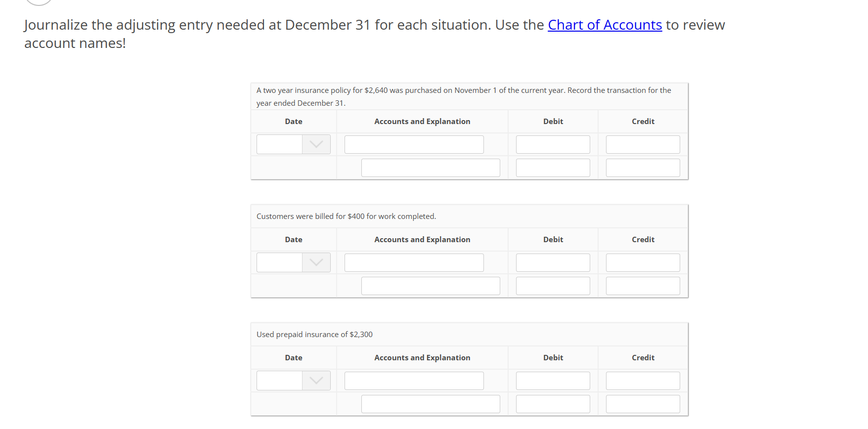Open the Chart of Accounts link
The image size is (868, 429).
point(605,25)
